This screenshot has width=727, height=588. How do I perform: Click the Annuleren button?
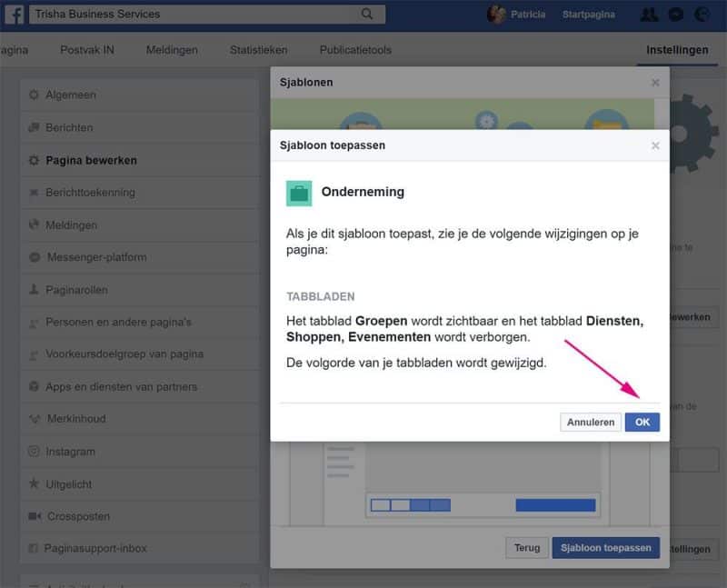tap(590, 422)
